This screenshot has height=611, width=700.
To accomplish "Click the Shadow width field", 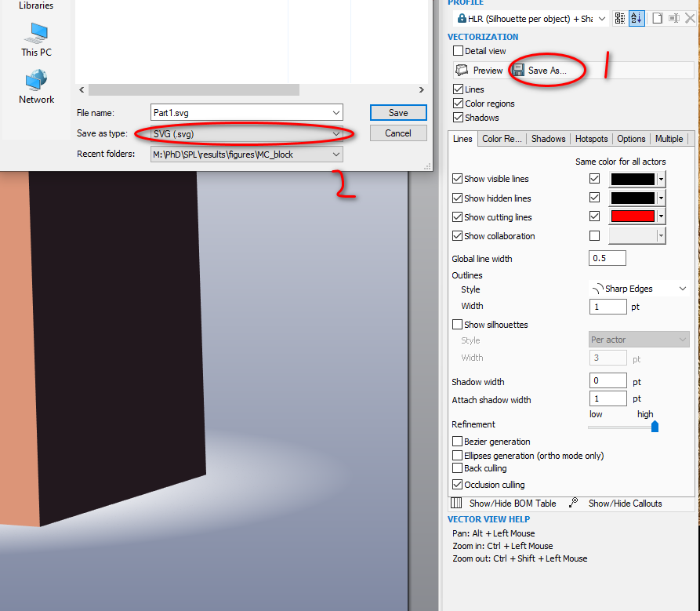I will [x=608, y=380].
